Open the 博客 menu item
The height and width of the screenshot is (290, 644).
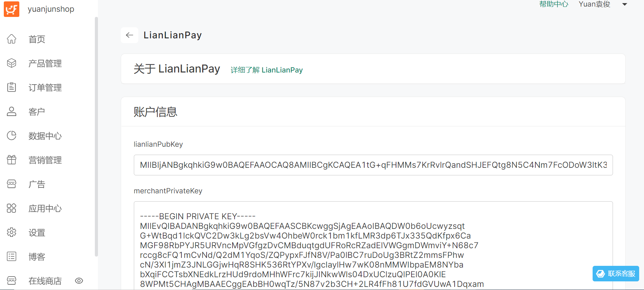pyautogui.click(x=37, y=257)
